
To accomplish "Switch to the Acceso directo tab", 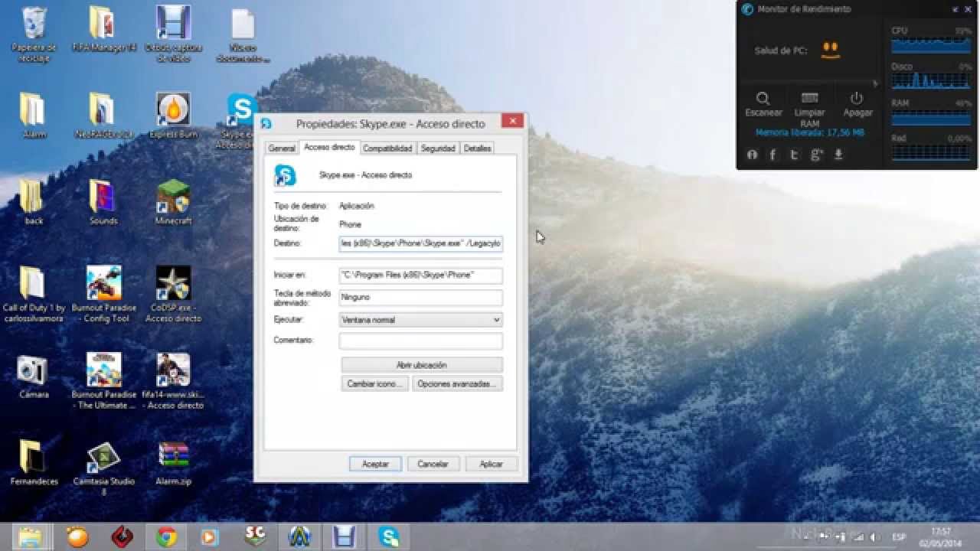I will pyautogui.click(x=329, y=147).
